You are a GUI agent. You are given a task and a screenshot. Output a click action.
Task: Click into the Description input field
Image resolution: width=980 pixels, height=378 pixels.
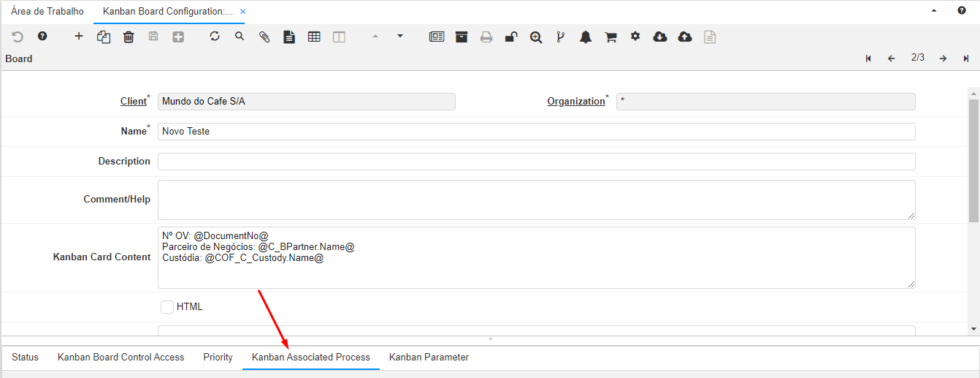click(536, 162)
